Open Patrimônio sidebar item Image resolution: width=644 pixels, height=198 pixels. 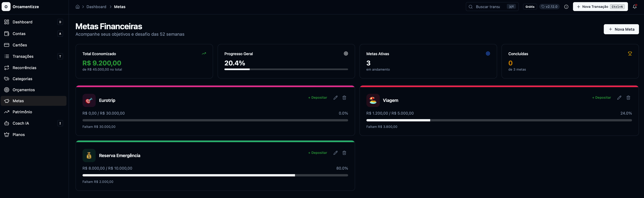pos(22,112)
